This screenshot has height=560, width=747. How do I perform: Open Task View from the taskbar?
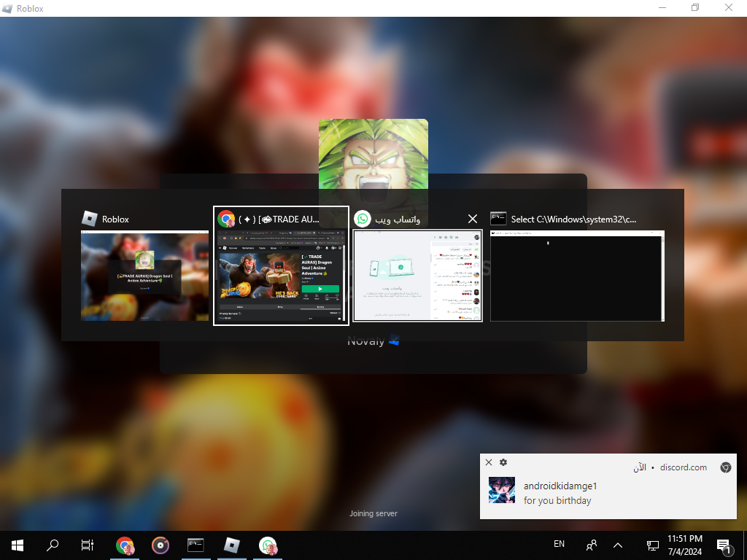88,545
